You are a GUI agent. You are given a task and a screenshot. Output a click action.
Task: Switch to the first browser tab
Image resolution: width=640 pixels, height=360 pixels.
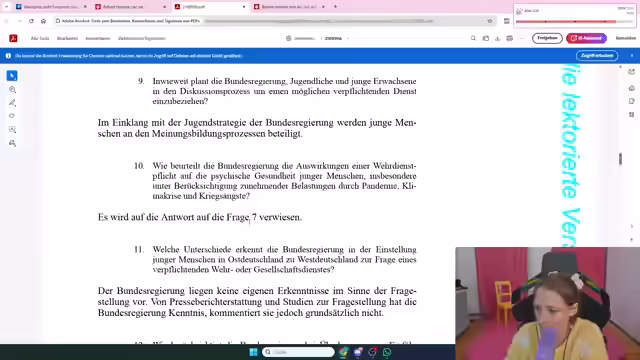click(51, 7)
